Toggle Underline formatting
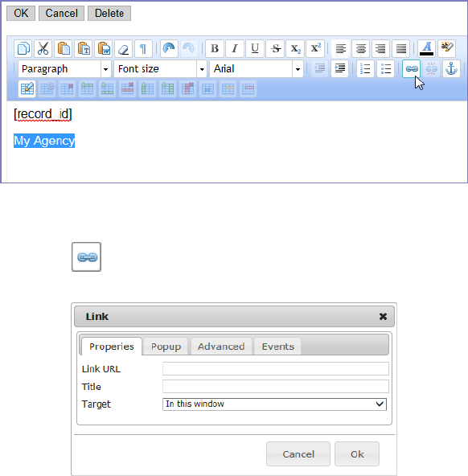 point(255,48)
